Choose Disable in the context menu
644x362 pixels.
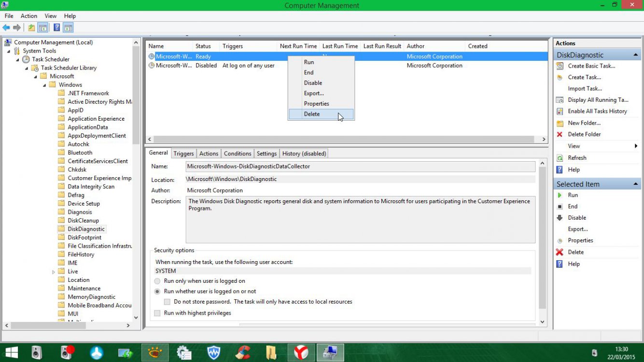(321, 83)
